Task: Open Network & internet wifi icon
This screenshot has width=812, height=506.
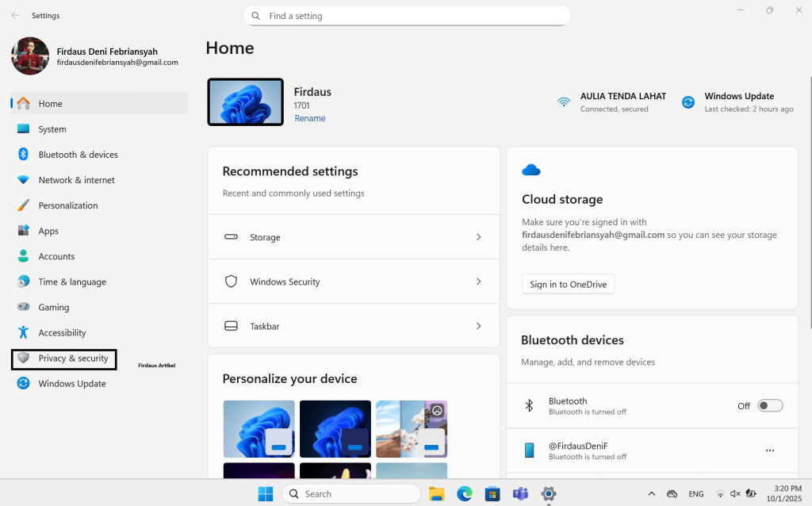Action: 24,180
